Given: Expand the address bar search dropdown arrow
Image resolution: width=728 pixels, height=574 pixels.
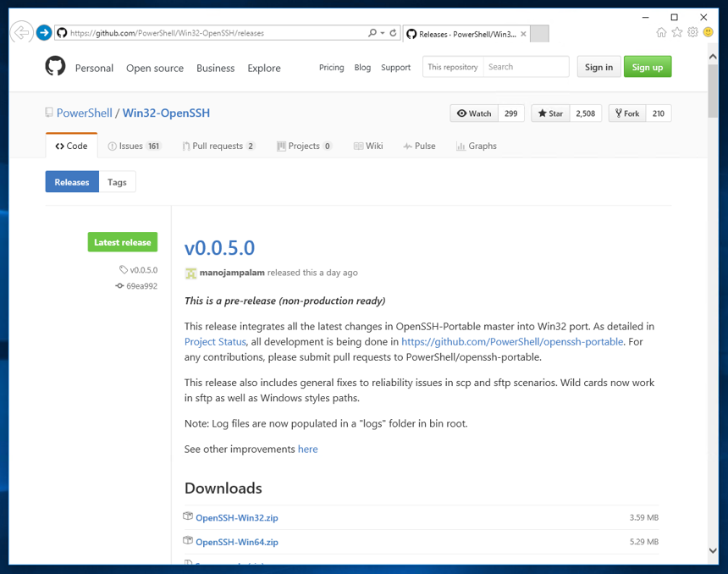Looking at the screenshot, I should (383, 33).
